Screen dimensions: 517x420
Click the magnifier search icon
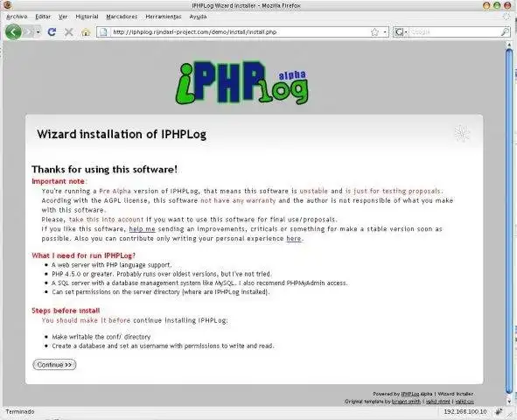tap(505, 32)
